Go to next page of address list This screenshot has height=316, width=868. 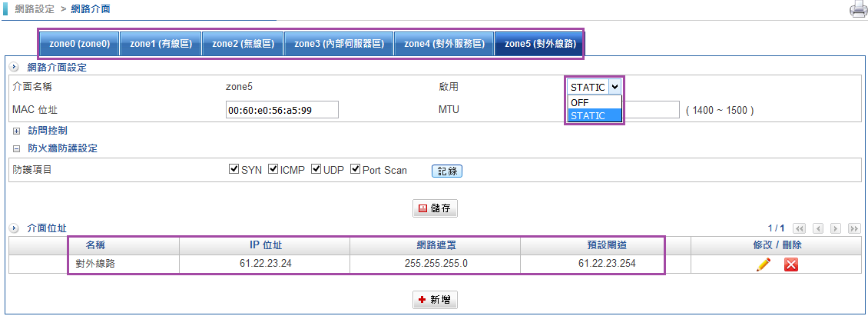tap(836, 229)
